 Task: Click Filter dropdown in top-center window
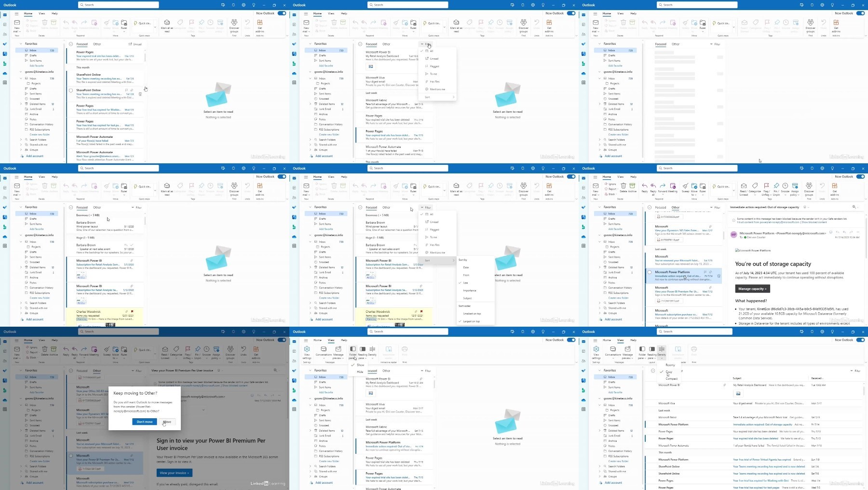(426, 44)
